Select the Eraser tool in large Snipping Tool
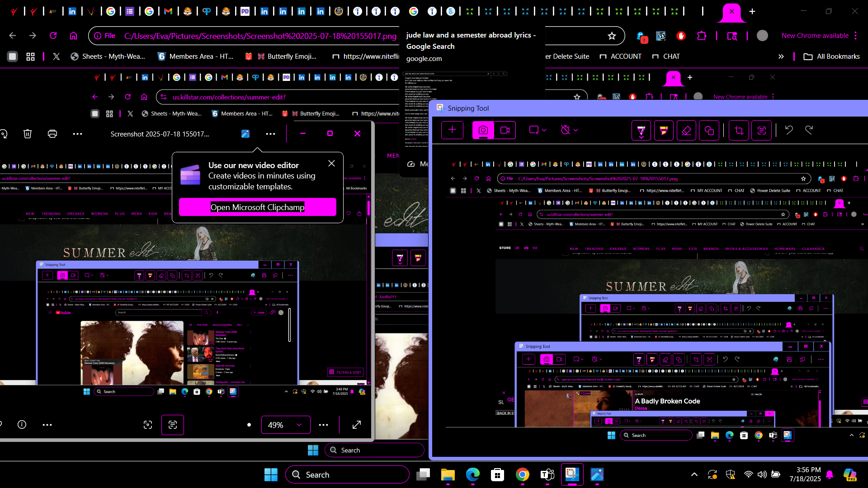The image size is (868, 488). [x=686, y=131]
